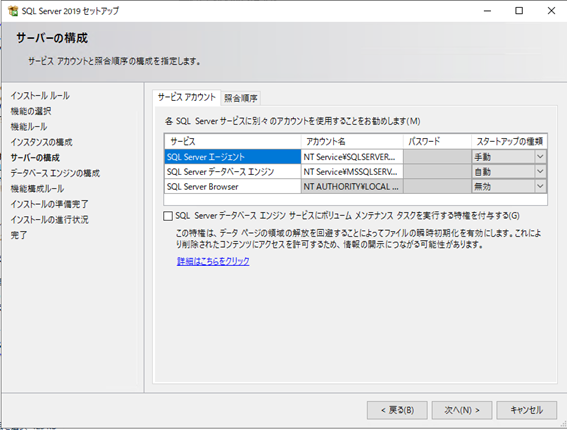Image resolution: width=567 pixels, height=430 pixels.
Task: Select 完了 step in sidebar
Action: coord(18,235)
